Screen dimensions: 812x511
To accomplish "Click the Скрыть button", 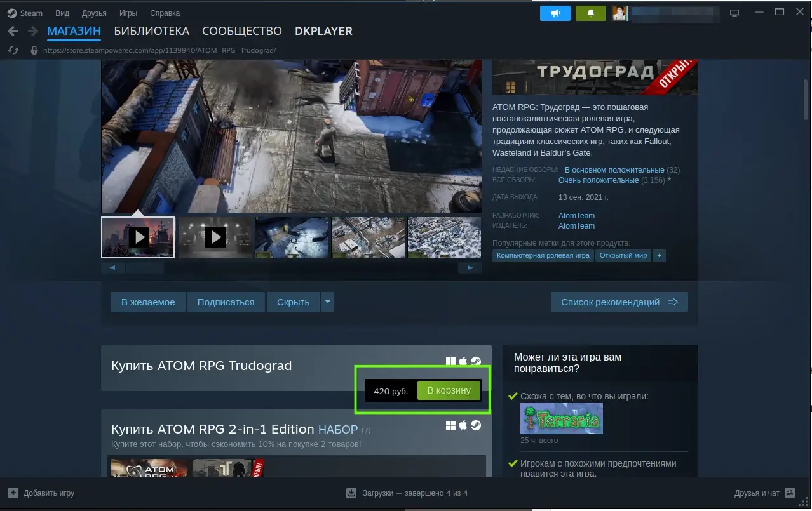I will coord(293,302).
